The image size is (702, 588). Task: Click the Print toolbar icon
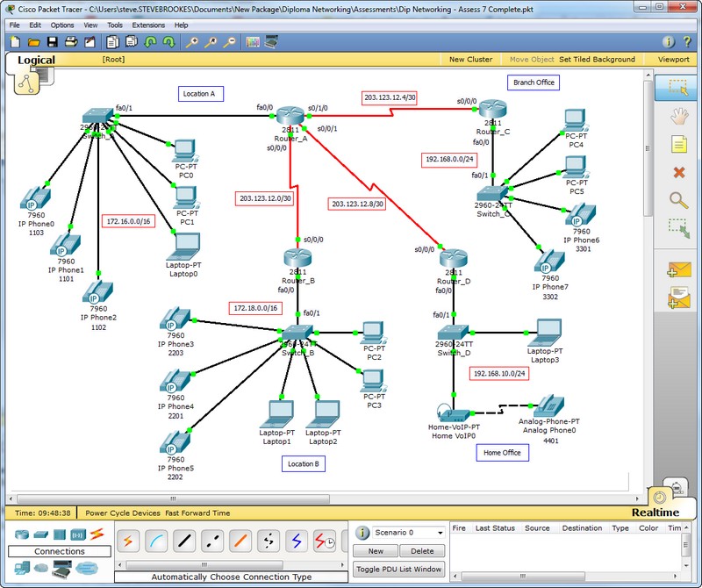pos(71,42)
